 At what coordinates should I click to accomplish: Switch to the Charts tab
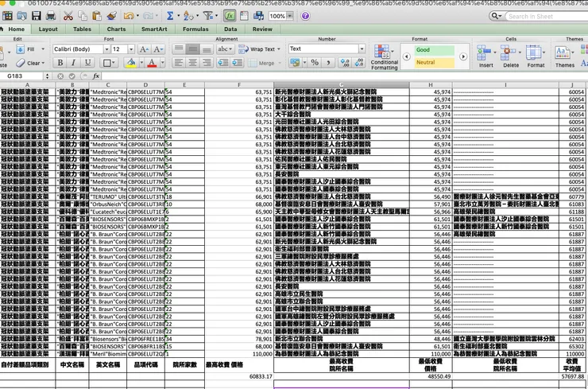coord(116,29)
